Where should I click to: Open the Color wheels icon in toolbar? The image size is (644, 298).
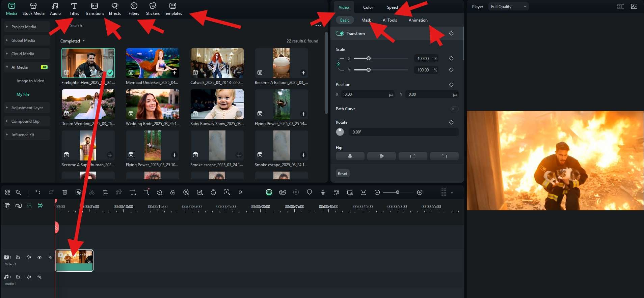(173, 192)
